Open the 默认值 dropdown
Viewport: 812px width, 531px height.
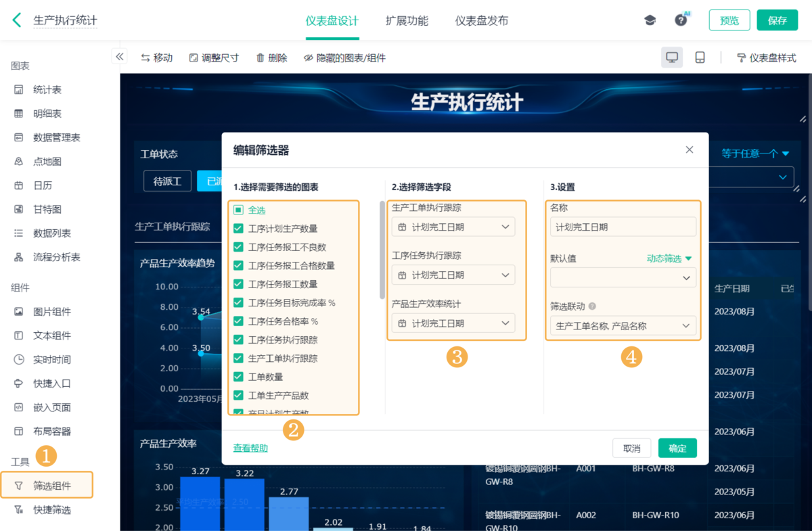623,277
